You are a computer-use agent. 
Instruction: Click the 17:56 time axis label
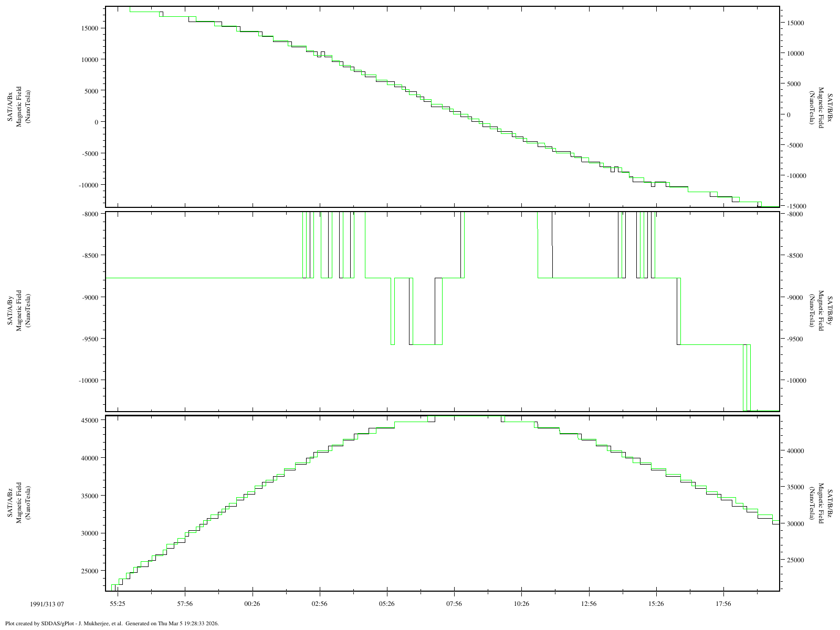point(723,604)
